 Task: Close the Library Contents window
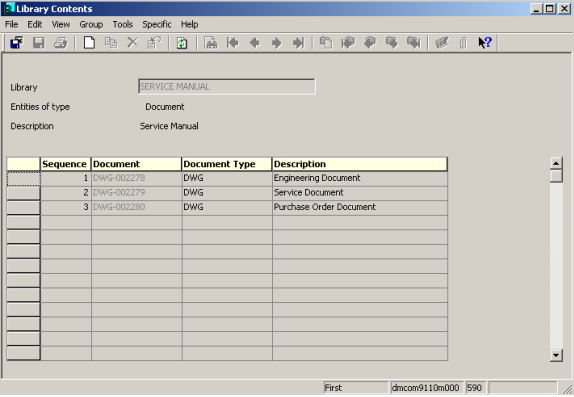pyautogui.click(x=564, y=9)
